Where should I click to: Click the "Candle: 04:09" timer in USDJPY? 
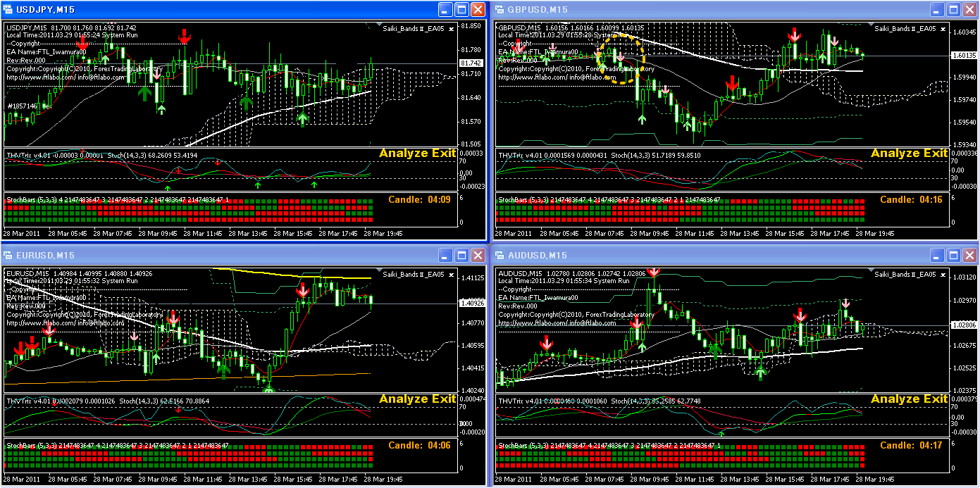(x=419, y=200)
